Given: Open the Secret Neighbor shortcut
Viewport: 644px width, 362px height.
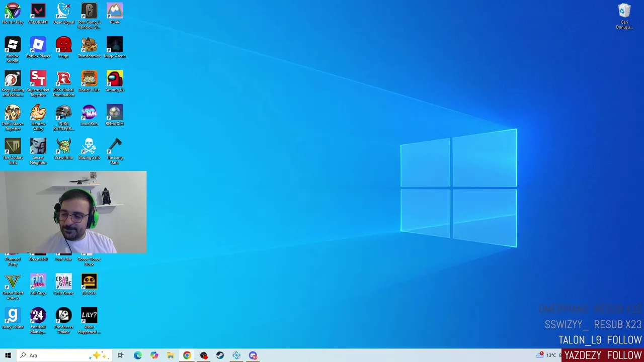Looking at the screenshot, I should click(38, 151).
